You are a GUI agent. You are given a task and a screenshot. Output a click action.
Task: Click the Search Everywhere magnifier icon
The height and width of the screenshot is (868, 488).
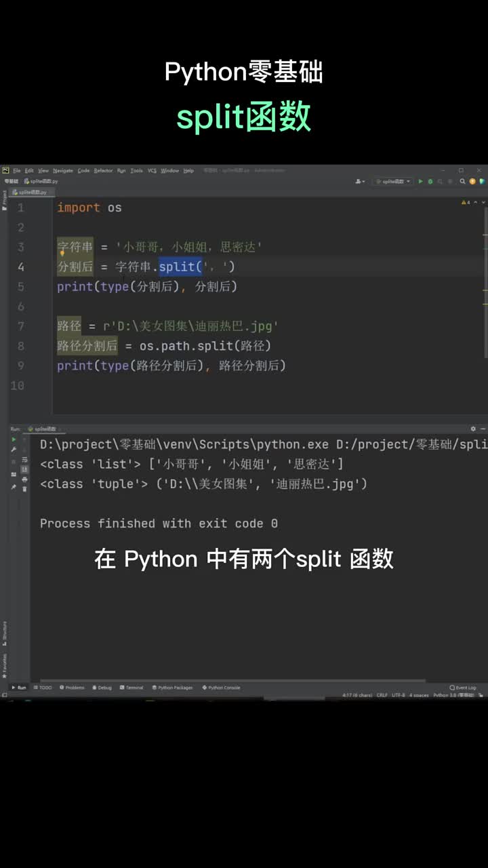click(463, 182)
